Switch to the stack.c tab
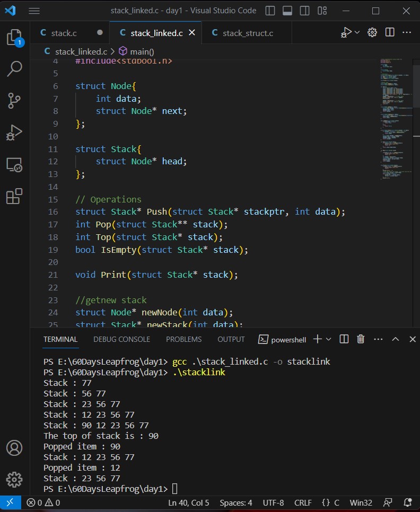This screenshot has width=420, height=512. pyautogui.click(x=64, y=33)
